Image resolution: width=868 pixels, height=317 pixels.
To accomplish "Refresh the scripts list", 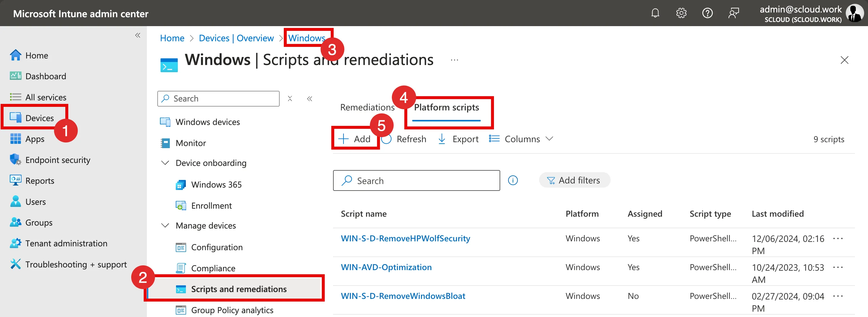I will (x=404, y=139).
